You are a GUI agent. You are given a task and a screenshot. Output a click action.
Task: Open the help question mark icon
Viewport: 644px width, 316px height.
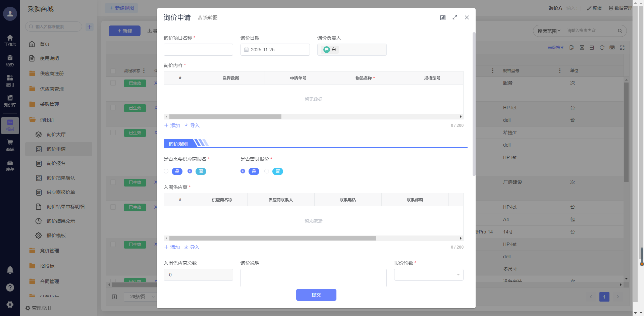[10, 287]
